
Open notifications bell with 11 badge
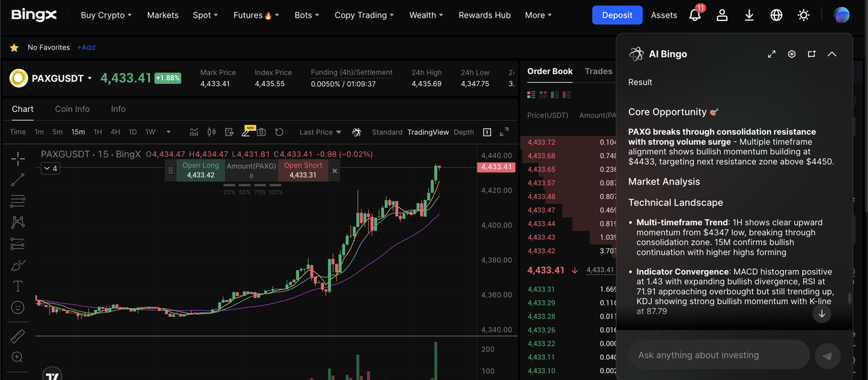pos(695,15)
